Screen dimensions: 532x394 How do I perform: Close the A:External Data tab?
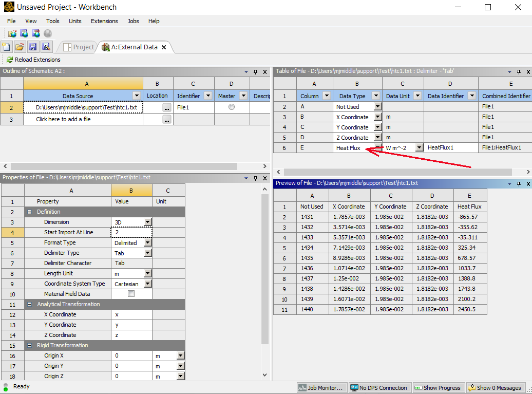coord(164,47)
